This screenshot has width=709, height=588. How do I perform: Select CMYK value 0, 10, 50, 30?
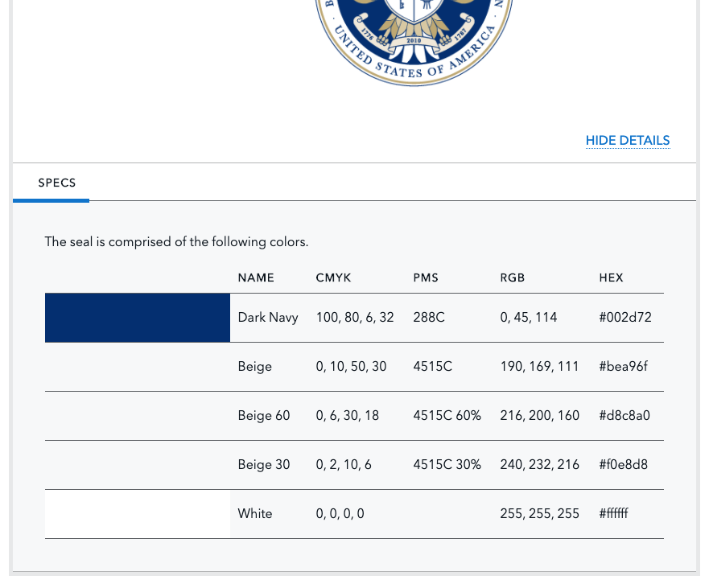click(x=351, y=366)
